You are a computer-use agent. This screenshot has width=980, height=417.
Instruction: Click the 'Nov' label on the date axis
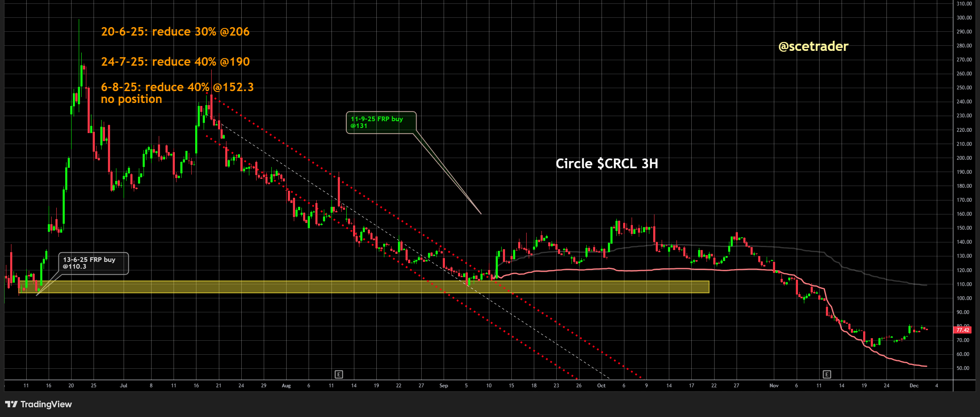click(774, 386)
